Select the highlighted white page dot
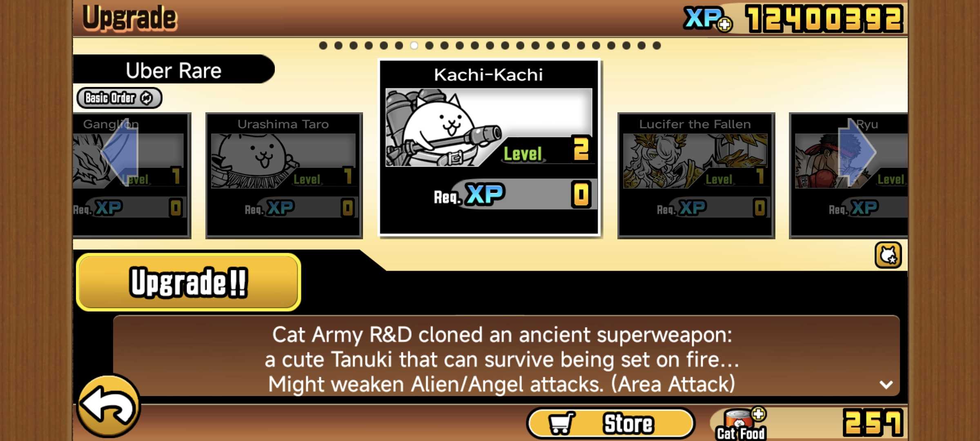Image resolution: width=980 pixels, height=441 pixels. pos(414,45)
